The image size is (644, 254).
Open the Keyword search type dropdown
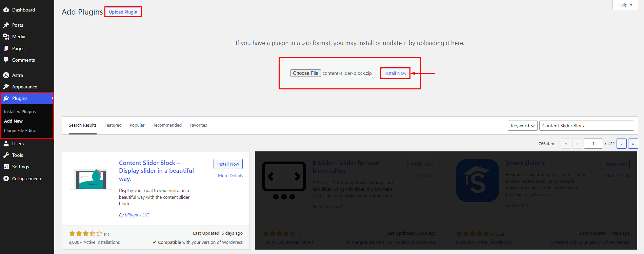523,126
